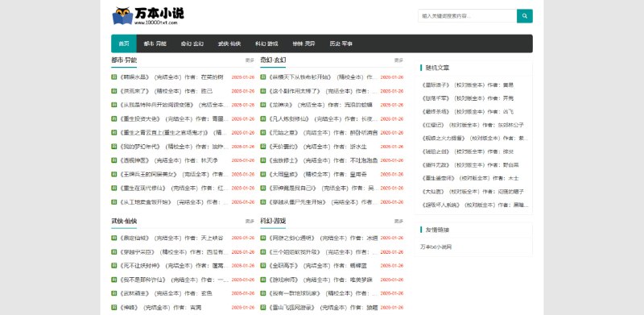Click the green icon beside 《虫族修士》
This screenshot has height=315, width=644.
pos(263,160)
